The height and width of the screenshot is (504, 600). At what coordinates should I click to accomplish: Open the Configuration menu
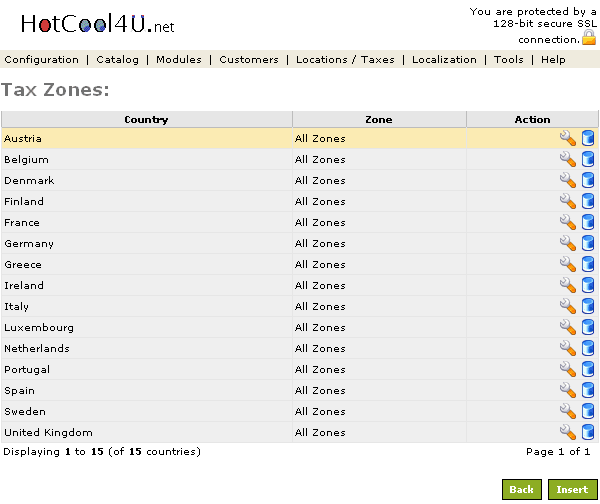(41, 60)
